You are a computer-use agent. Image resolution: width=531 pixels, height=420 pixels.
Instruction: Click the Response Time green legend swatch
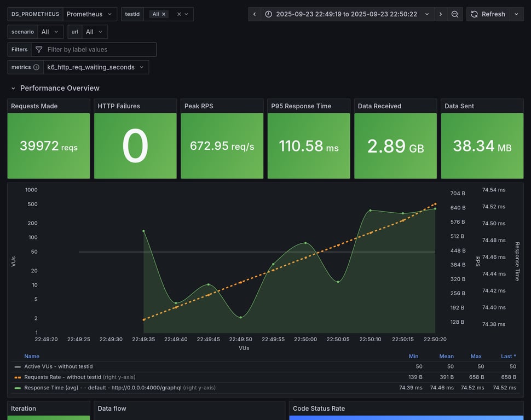point(18,388)
